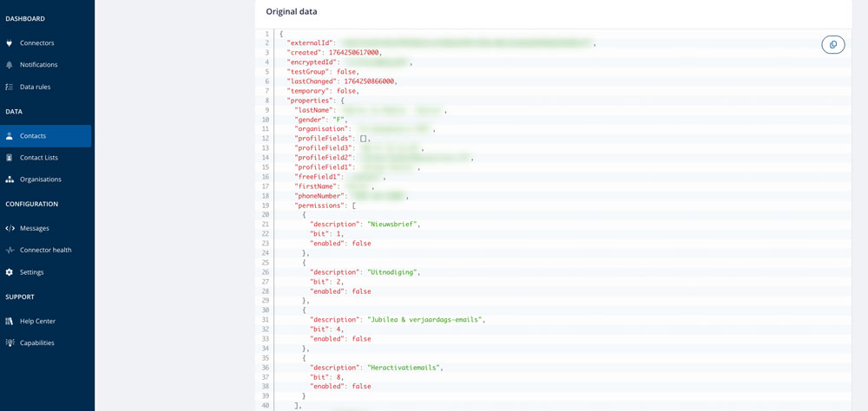Click the Messages code-brackets icon

tap(10, 228)
